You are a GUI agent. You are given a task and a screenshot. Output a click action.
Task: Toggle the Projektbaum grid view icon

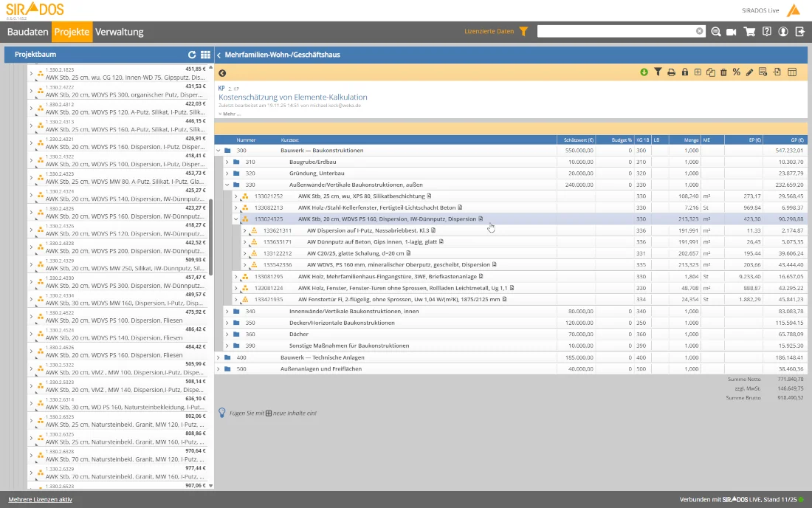coord(205,55)
